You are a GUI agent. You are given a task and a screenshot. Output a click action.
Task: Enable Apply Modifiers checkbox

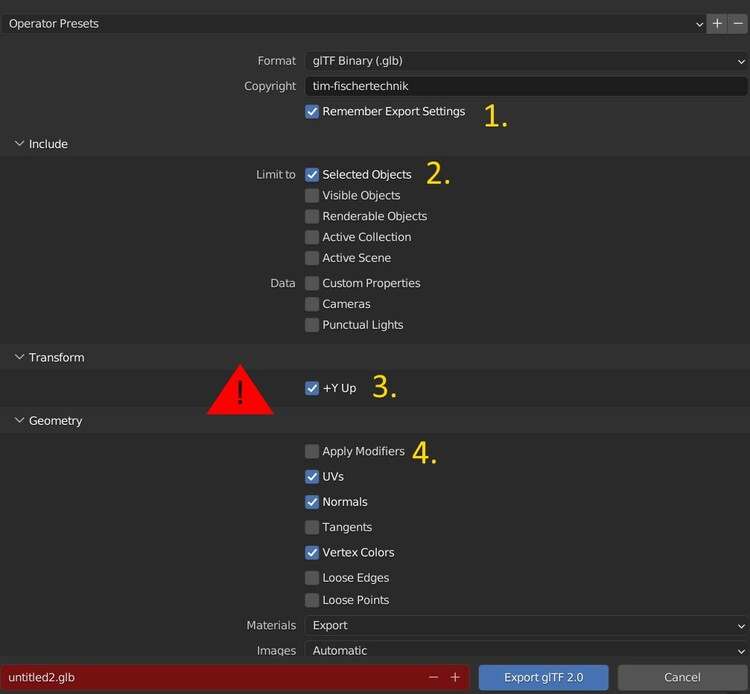[x=313, y=452]
